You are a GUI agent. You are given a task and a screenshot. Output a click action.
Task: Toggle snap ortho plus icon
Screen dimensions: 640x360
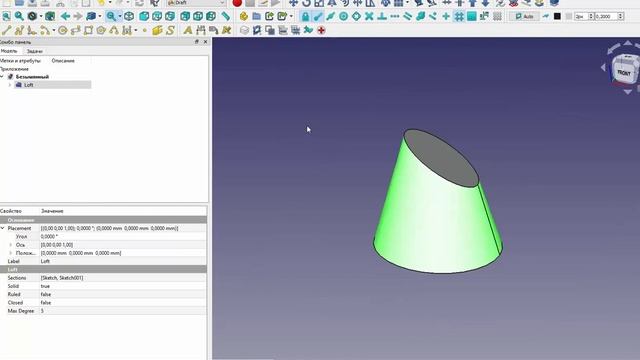click(x=446, y=16)
